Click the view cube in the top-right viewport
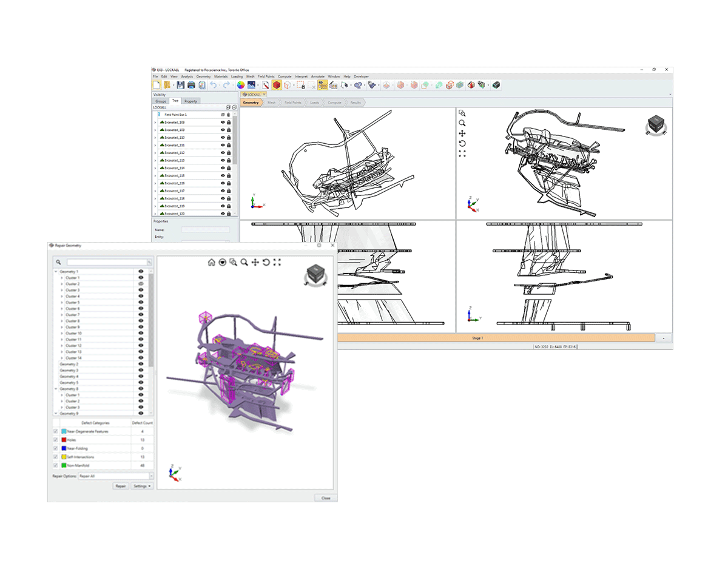This screenshot has height=569, width=728. 655,124
